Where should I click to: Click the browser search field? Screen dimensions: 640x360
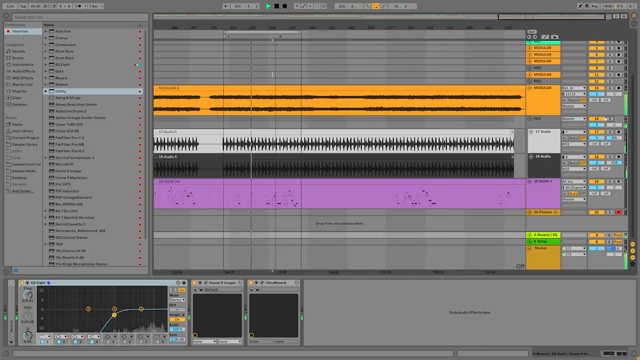(80, 17)
